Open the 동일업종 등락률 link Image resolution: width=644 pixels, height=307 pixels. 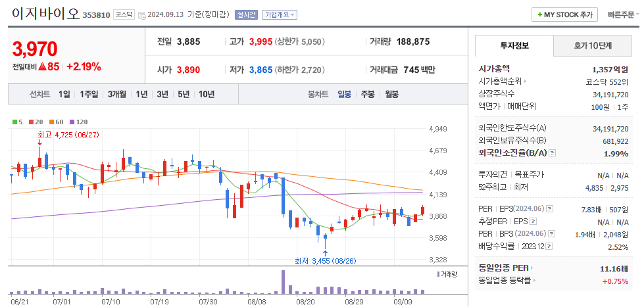[x=507, y=281]
